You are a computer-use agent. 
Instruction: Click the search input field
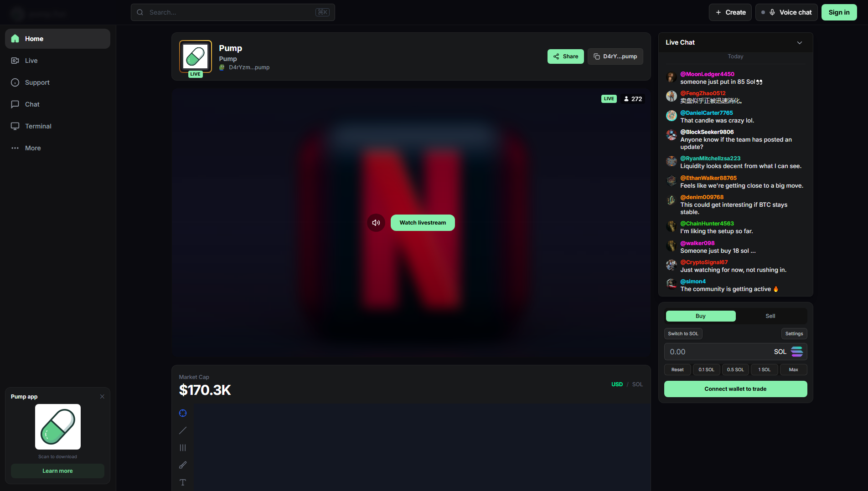pyautogui.click(x=232, y=12)
